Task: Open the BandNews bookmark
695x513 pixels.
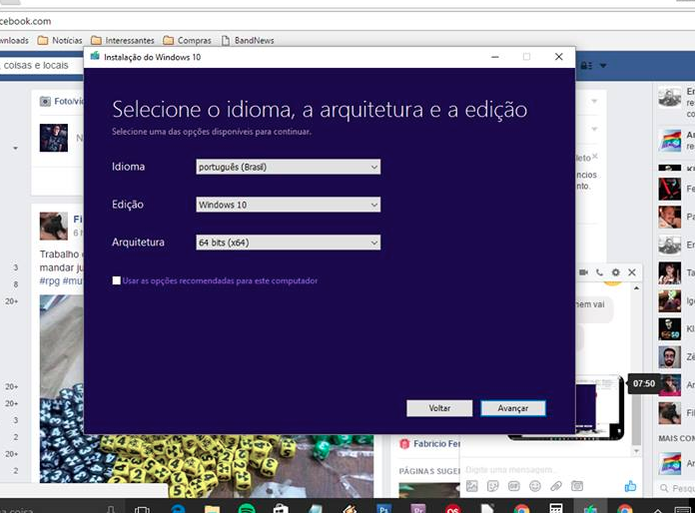Action: click(x=248, y=40)
